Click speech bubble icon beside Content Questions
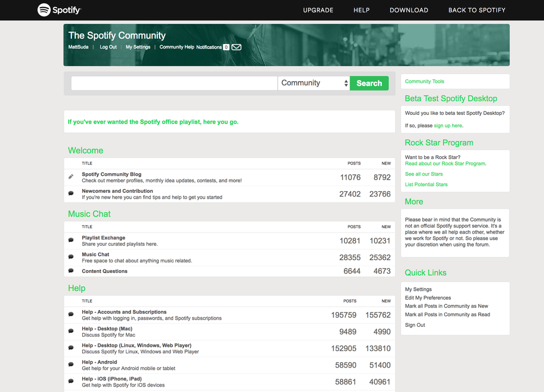 71,271
